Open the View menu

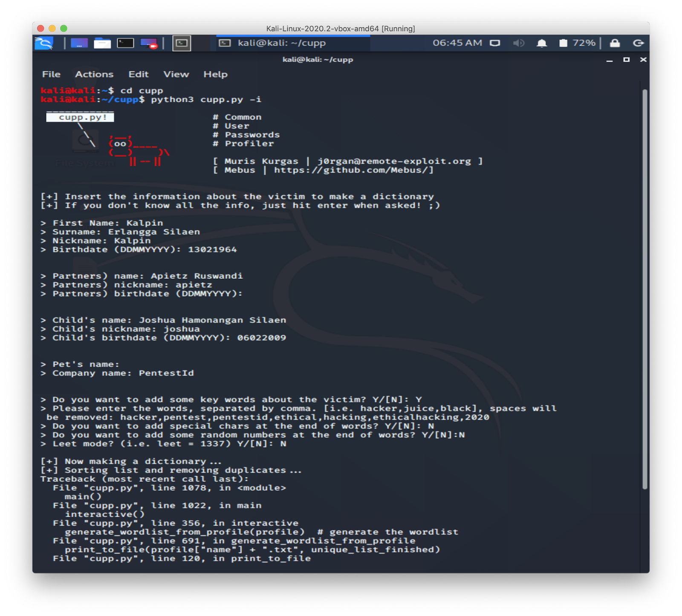(176, 74)
